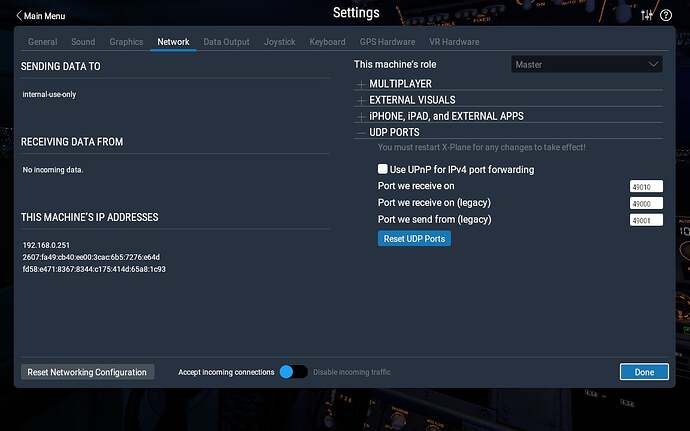
Task: Open the Graphics tab
Action: point(126,42)
